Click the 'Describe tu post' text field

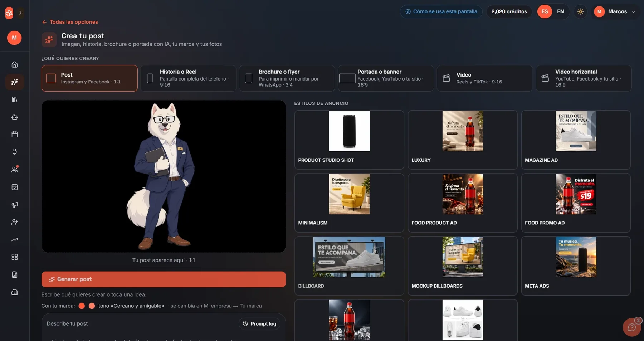point(164,327)
